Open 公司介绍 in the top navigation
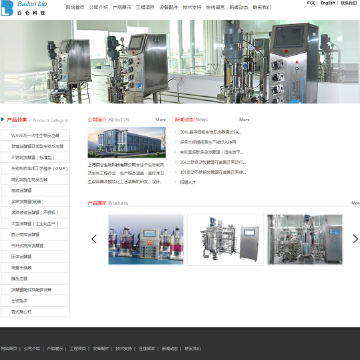360x360 pixels. [98, 7]
